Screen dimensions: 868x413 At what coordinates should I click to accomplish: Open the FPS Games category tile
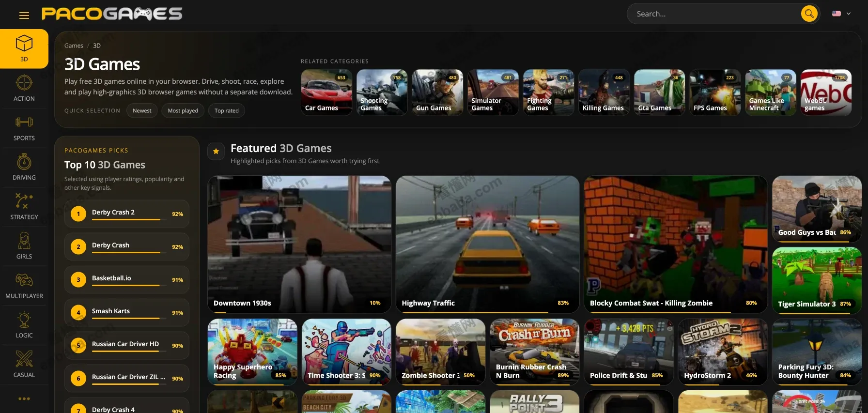[715, 92]
